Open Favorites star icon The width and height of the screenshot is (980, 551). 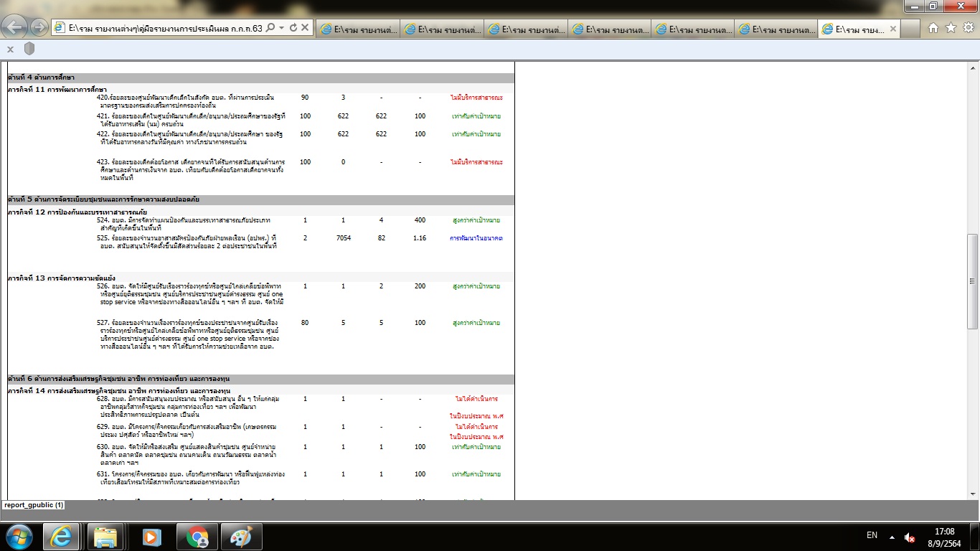click(x=951, y=28)
